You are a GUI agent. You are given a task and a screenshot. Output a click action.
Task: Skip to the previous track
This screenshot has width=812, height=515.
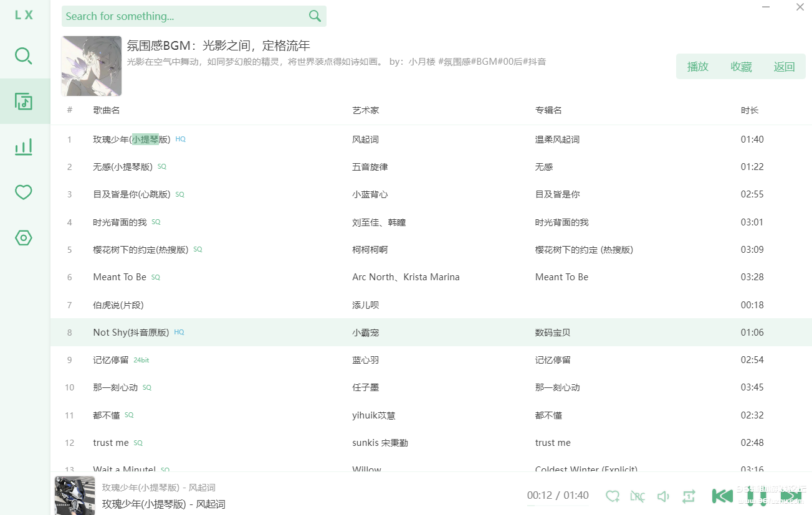722,496
